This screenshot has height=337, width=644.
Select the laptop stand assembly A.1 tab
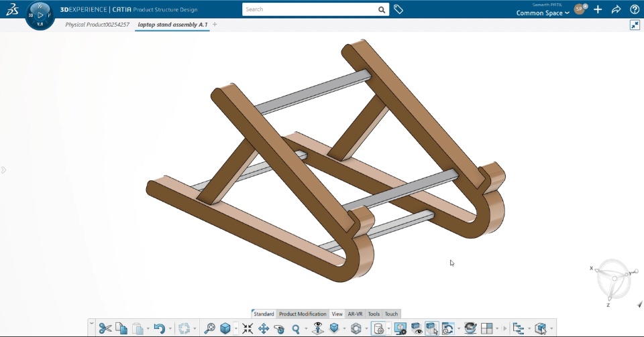(x=172, y=25)
